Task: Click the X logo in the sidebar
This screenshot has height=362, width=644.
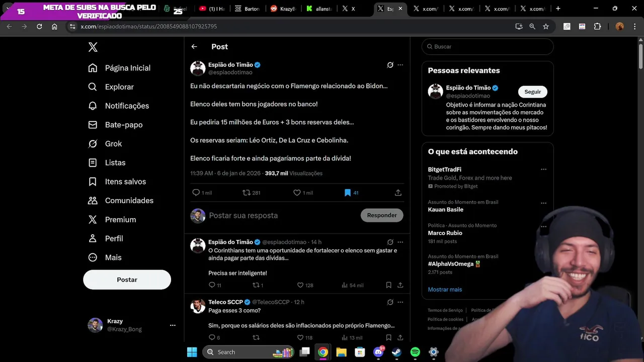Action: 93,47
